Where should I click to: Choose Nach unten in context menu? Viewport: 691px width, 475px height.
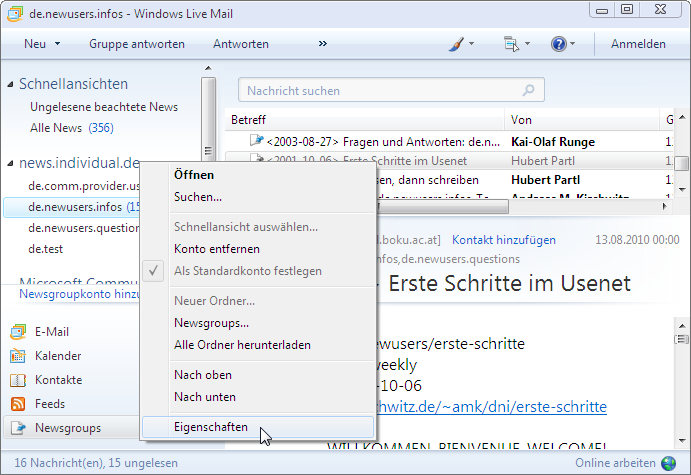tap(258, 397)
